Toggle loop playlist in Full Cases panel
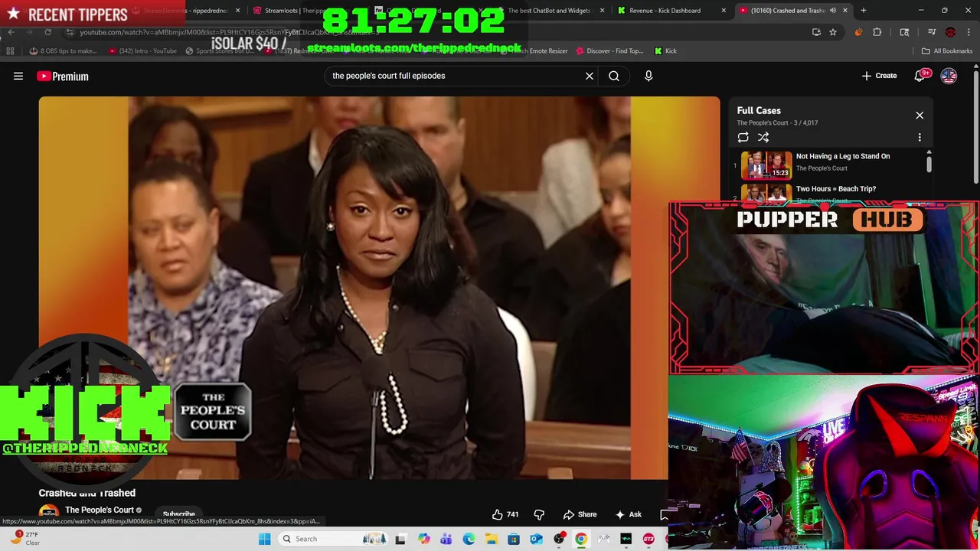The width and height of the screenshot is (980, 551). (x=743, y=138)
